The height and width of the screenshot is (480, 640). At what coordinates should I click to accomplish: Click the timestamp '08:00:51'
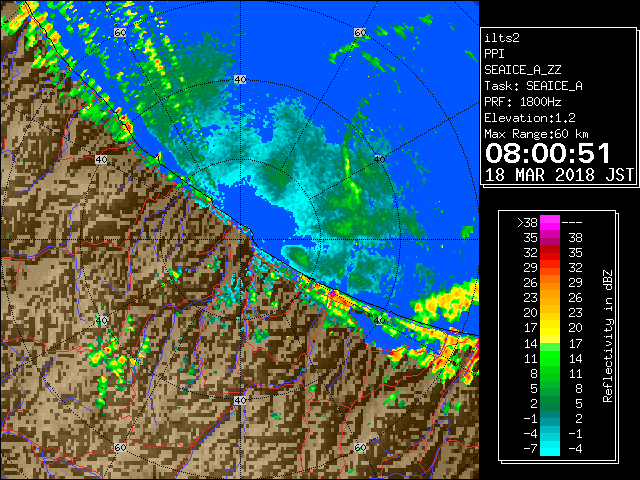[x=548, y=153]
